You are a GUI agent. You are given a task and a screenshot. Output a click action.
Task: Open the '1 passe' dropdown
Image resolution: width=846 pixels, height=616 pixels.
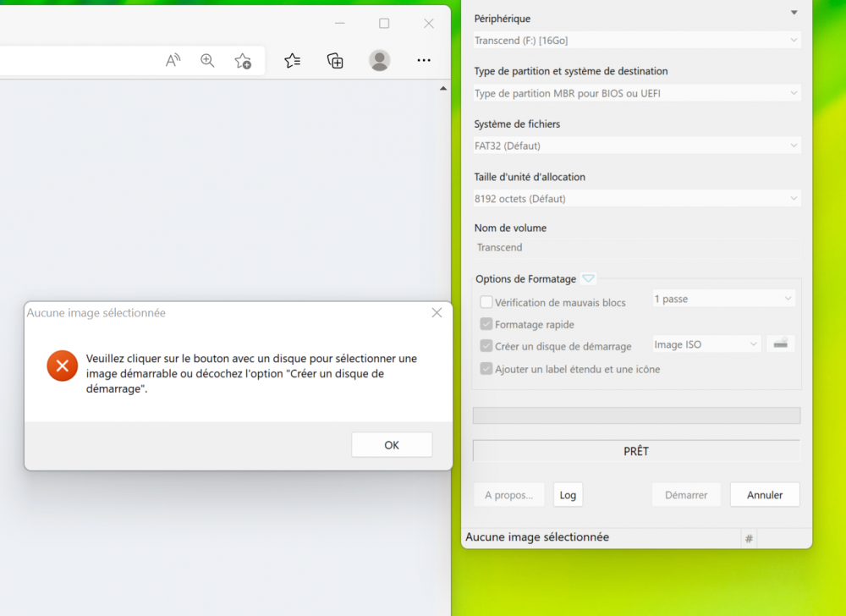723,299
